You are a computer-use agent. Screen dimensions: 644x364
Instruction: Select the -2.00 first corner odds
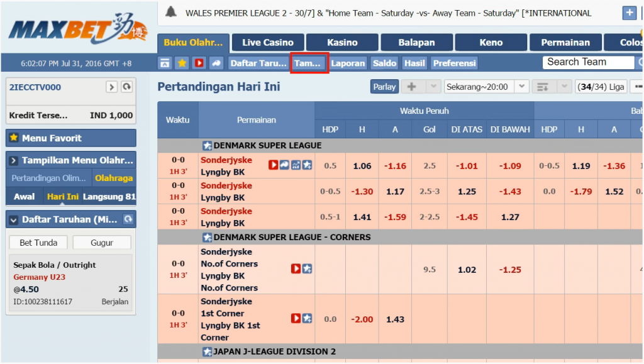(x=362, y=319)
